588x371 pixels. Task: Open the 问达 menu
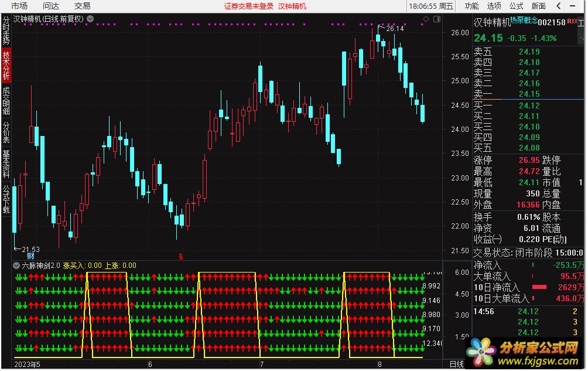coord(50,6)
